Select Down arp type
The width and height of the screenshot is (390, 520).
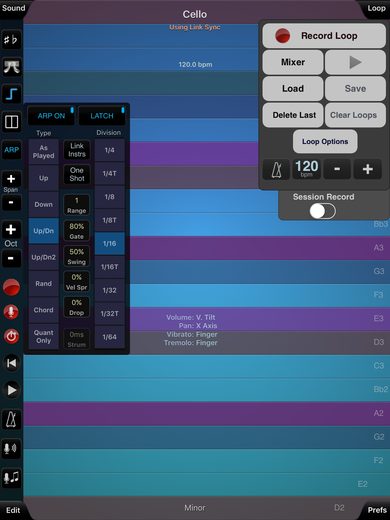[x=44, y=204]
